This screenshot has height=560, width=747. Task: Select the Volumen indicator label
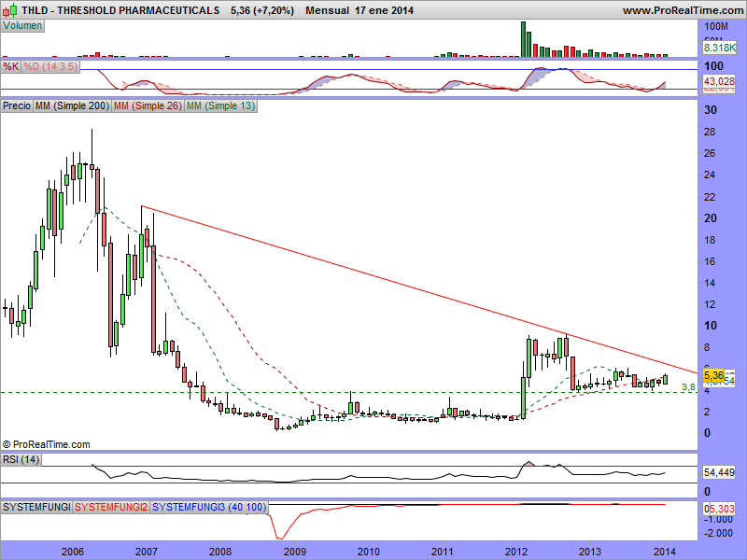[22, 25]
